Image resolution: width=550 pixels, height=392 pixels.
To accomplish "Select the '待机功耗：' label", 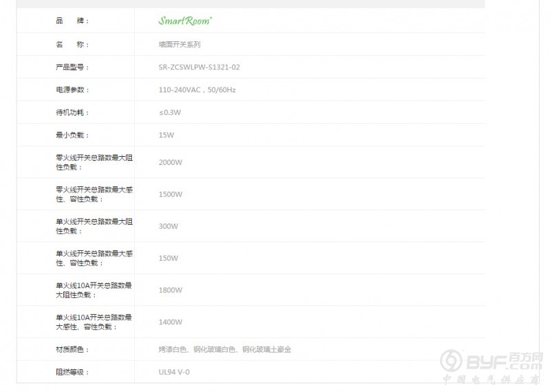I will point(73,112).
